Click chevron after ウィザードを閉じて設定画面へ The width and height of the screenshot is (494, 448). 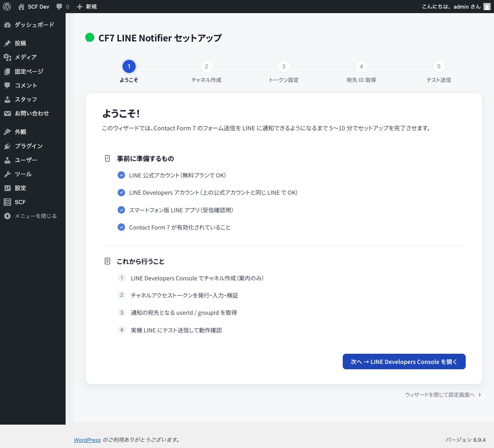pos(480,395)
